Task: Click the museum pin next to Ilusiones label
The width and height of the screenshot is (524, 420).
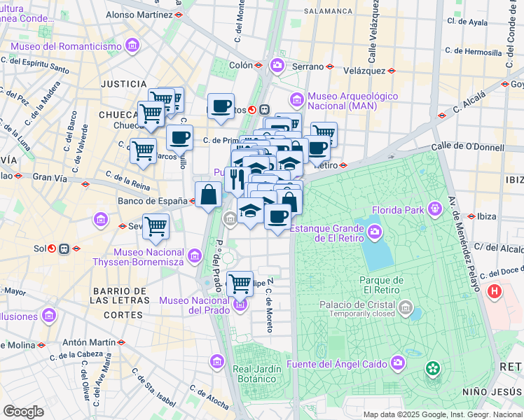Action: pyautogui.click(x=49, y=316)
